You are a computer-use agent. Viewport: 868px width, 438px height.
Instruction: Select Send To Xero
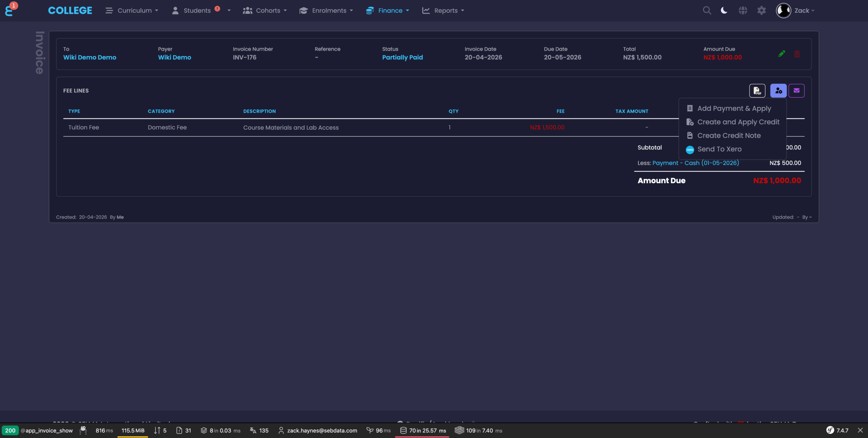click(x=732, y=149)
